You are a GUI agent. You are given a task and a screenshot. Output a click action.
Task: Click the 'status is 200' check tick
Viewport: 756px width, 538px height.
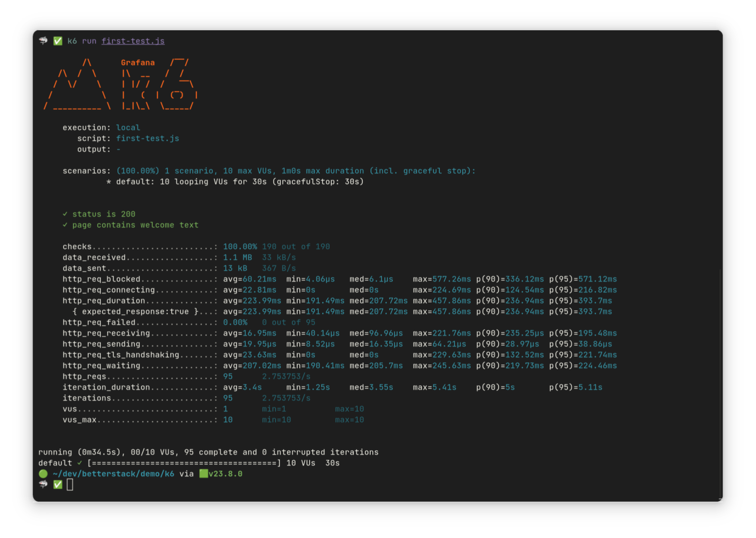click(x=65, y=214)
